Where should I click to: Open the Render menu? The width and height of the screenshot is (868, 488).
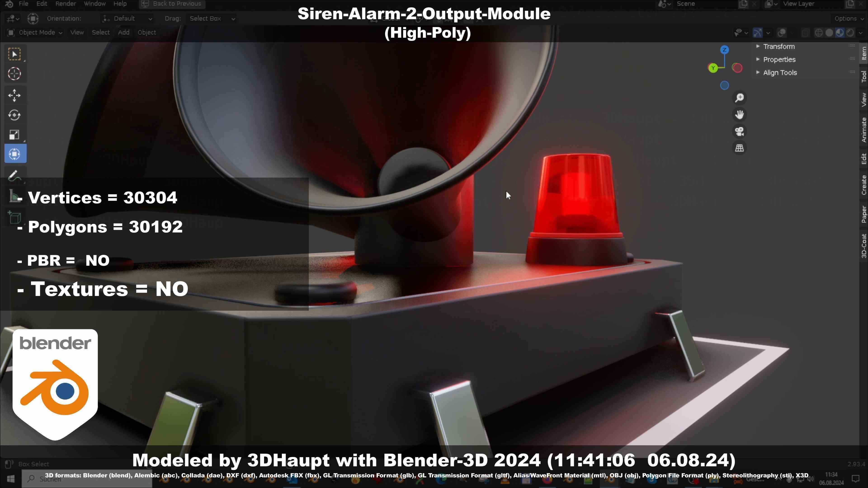coord(65,4)
